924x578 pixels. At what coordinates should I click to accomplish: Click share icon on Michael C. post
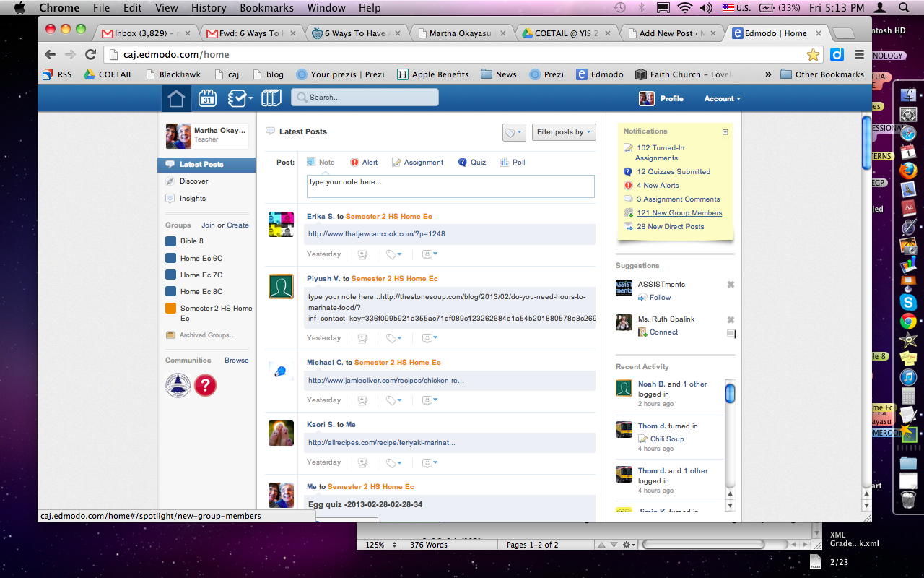tap(363, 400)
